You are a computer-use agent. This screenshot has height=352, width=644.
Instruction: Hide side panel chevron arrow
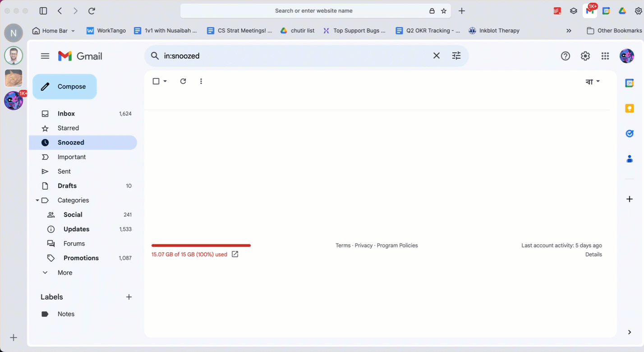[630, 332]
